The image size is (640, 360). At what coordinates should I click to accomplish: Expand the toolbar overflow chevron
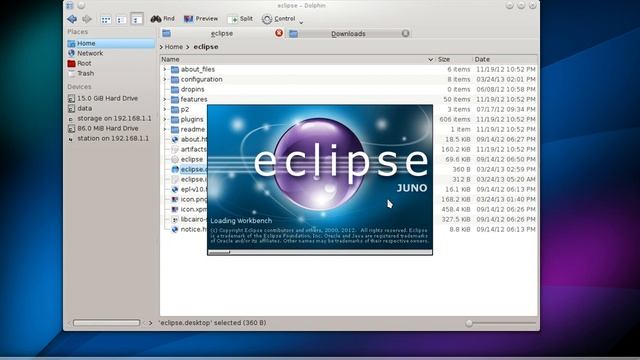pyautogui.click(x=301, y=22)
